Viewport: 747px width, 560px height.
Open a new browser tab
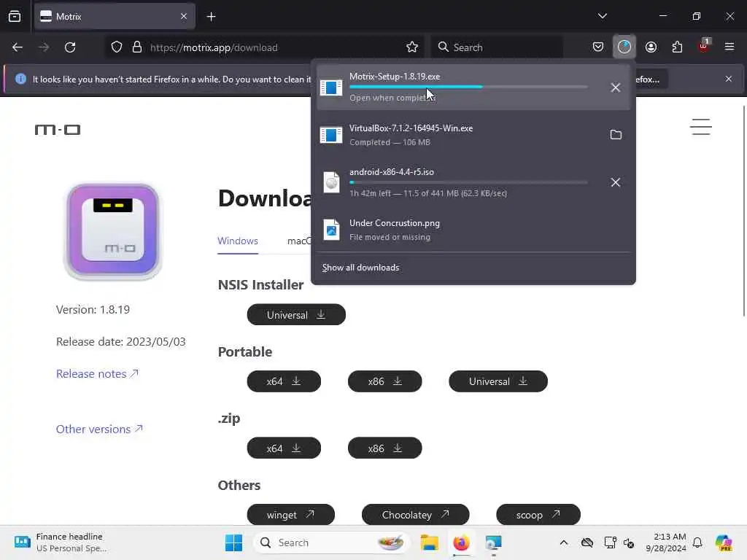pos(211,17)
